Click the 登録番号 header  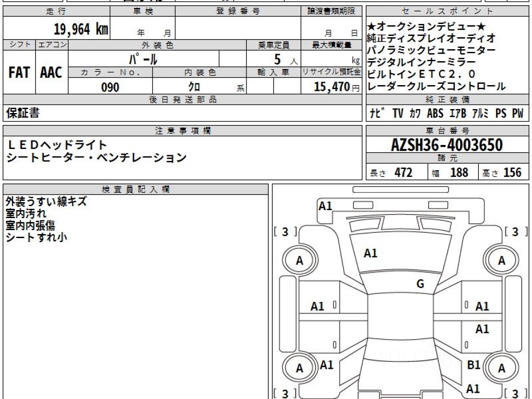click(x=238, y=12)
